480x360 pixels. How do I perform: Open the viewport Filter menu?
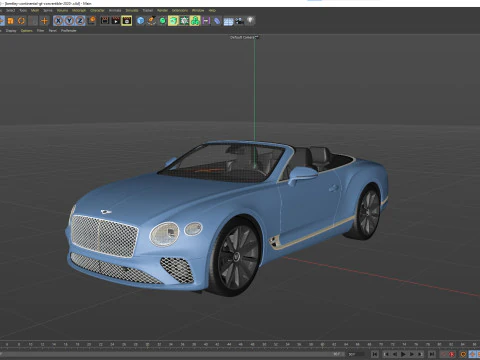(40, 31)
